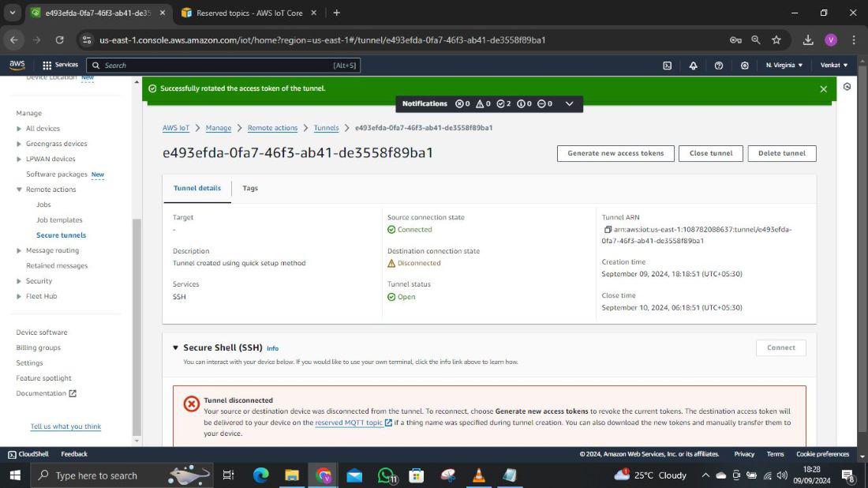Expand Greengrass devices in sidebar

coord(19,144)
